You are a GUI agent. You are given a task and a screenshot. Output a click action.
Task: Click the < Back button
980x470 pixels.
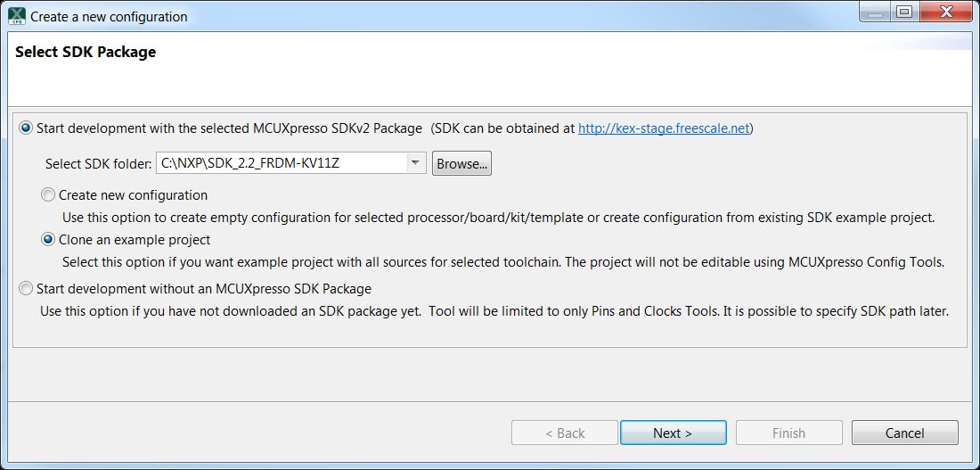tap(565, 433)
